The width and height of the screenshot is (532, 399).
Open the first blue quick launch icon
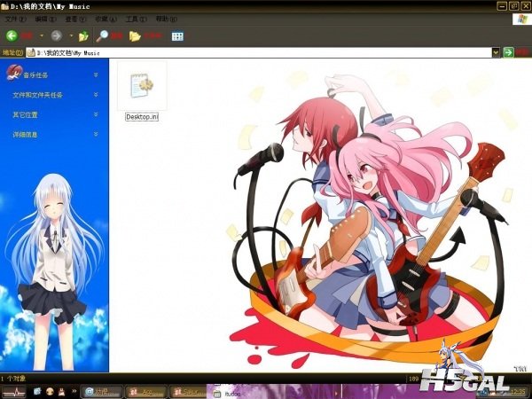click(x=37, y=392)
